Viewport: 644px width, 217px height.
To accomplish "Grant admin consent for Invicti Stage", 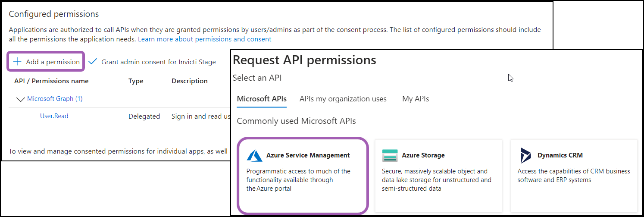I will [159, 62].
